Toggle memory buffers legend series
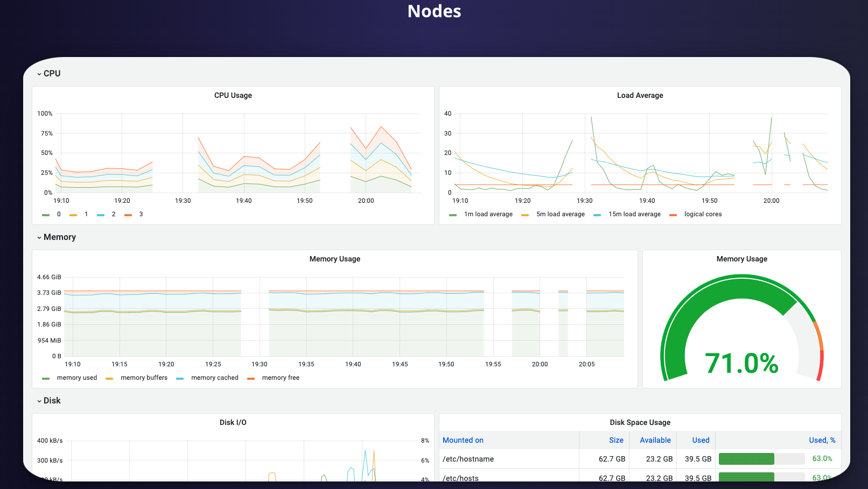 coord(144,378)
